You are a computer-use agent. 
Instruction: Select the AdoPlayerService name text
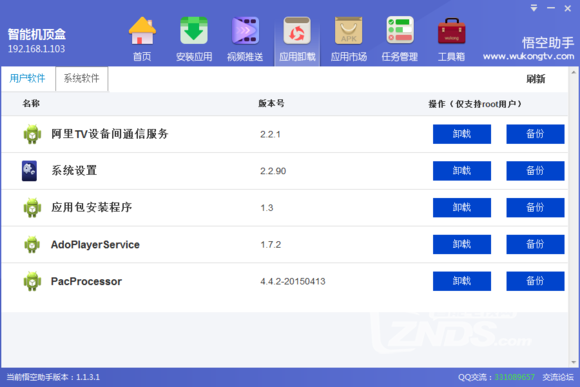point(95,245)
